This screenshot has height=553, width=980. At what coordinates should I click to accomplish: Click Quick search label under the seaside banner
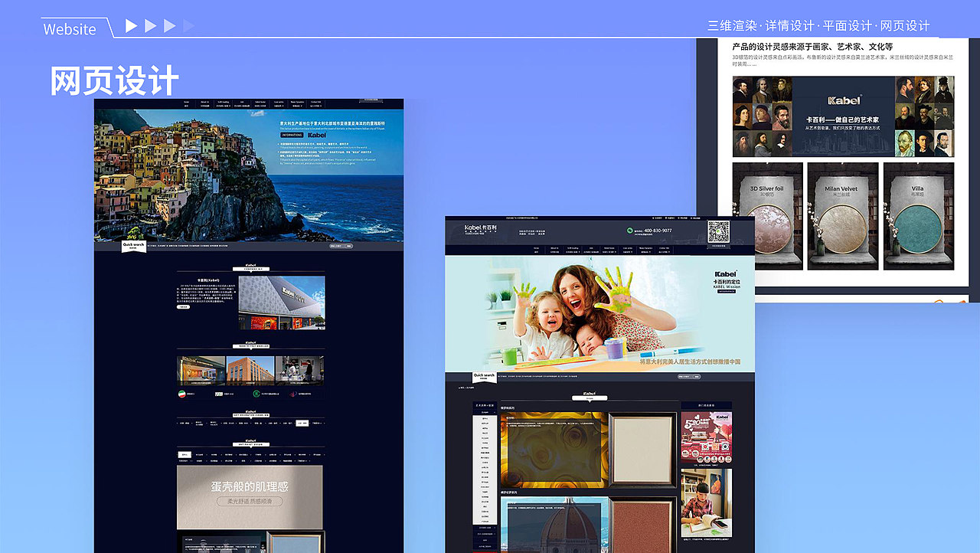(x=133, y=245)
